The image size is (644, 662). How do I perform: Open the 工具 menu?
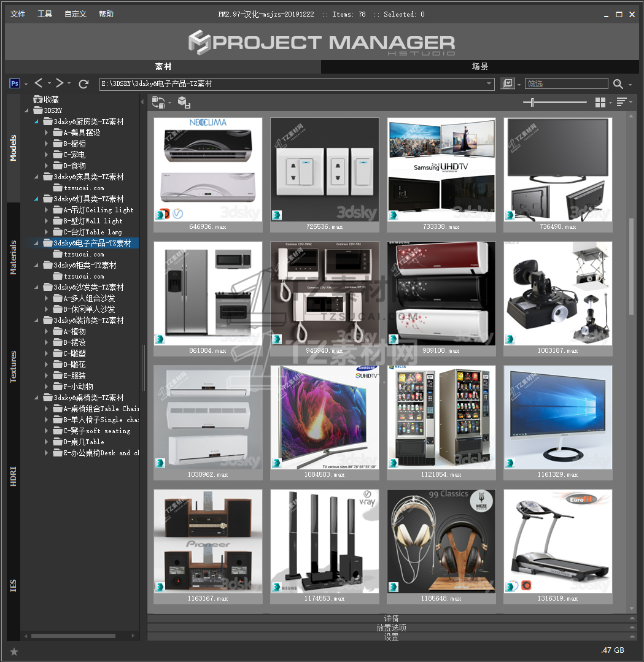[x=45, y=14]
